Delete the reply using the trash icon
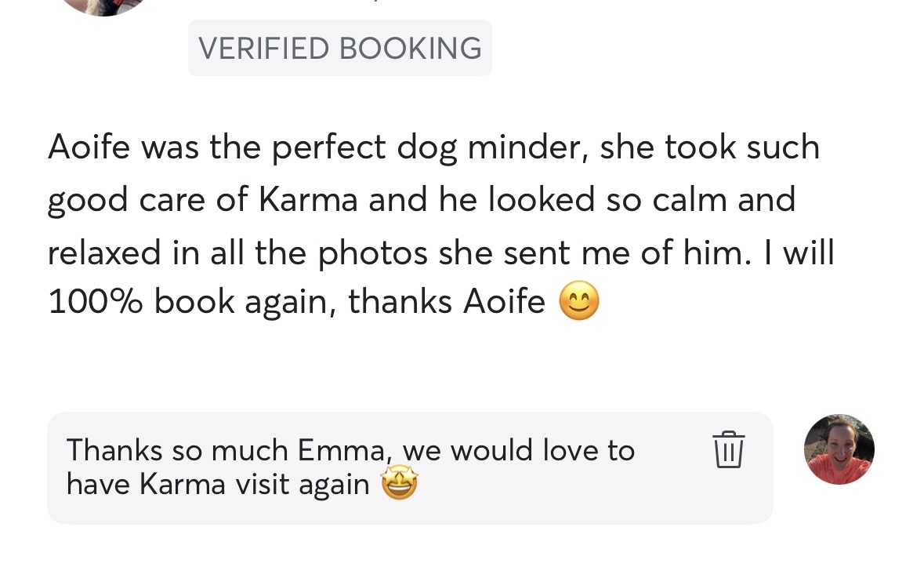Screen dimensions: 924x567 point(728,449)
